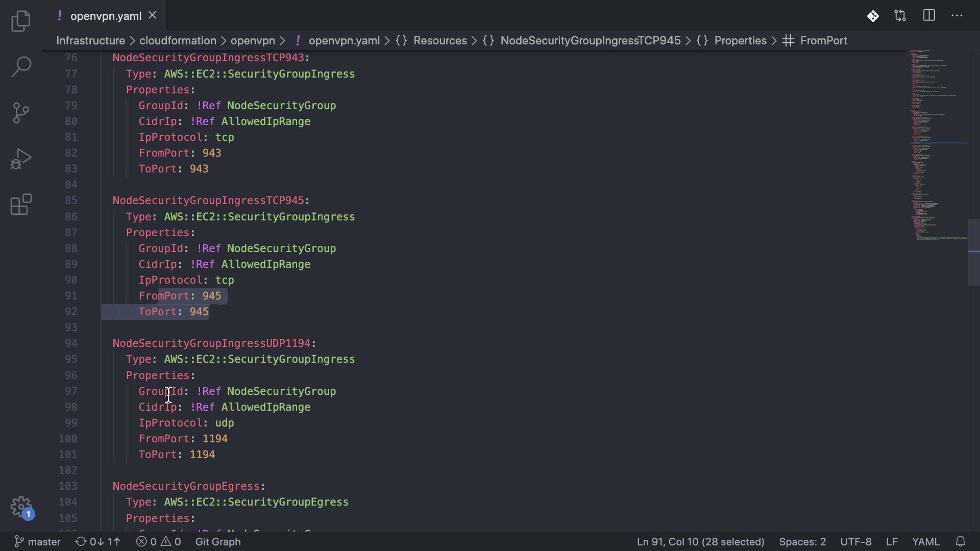
Task: Open the Extensions view icon
Action: click(x=21, y=205)
